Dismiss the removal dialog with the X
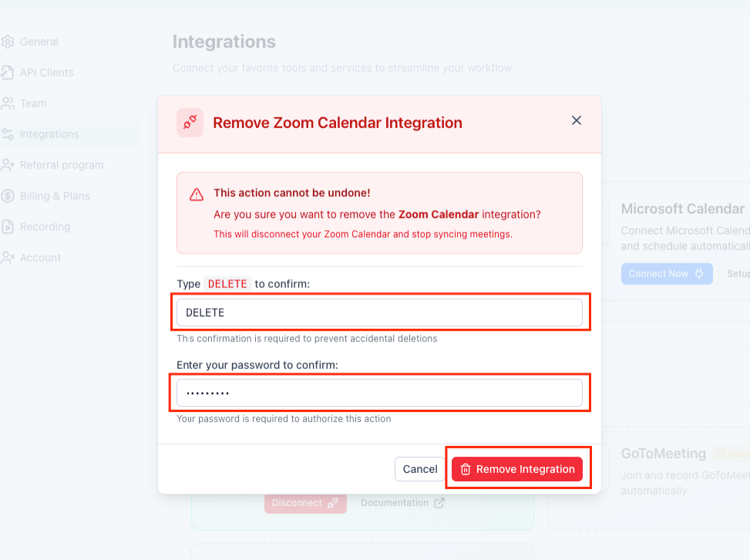The image size is (750, 560). coord(576,120)
